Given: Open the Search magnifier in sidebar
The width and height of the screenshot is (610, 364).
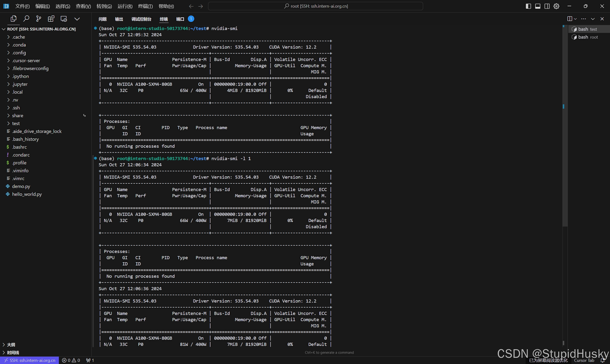Looking at the screenshot, I should 26,19.
